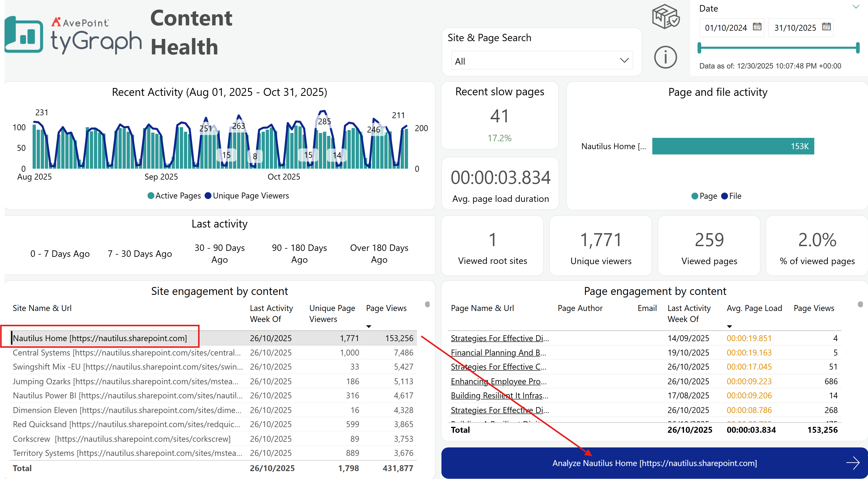Click the information circle icon

click(x=665, y=57)
